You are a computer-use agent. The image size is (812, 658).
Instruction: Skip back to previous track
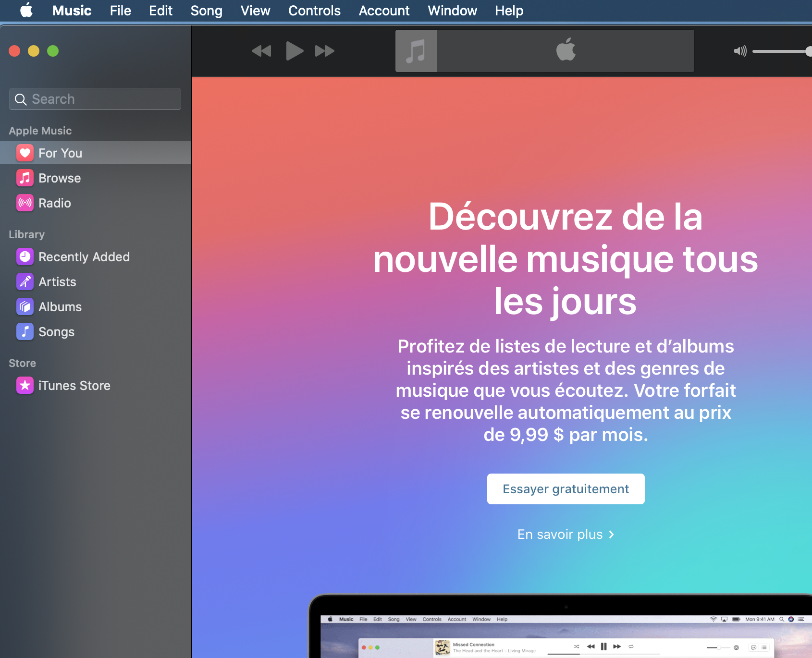click(261, 51)
